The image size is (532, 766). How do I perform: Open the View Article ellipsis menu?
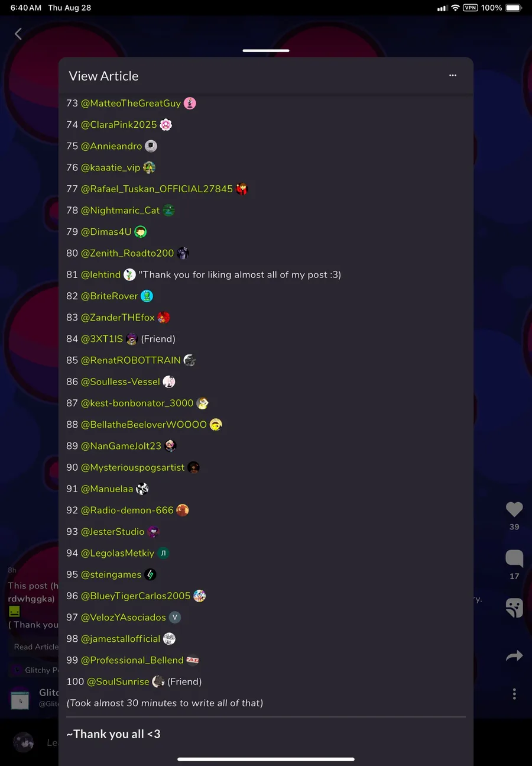[x=453, y=76]
